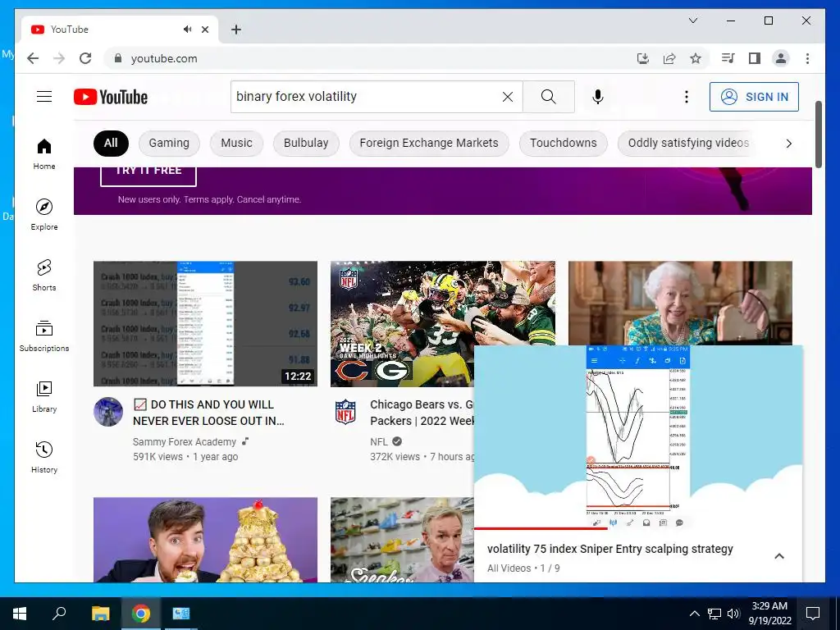The image size is (840, 630).
Task: Select Foreign Exchange Markets chip
Action: click(x=428, y=143)
